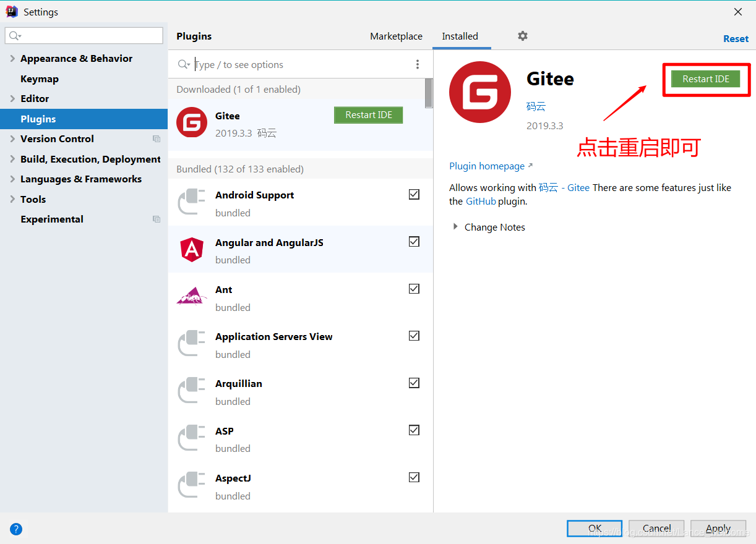Uncheck the Angular and AngularJS plugin
This screenshot has width=756, height=544.
coord(415,242)
